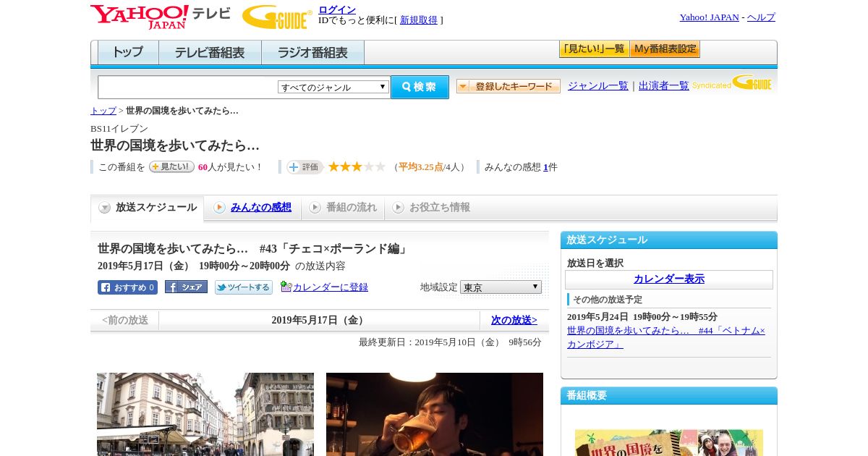This screenshot has width=868, height=456.
Task: Select the トップ navigation tab
Action: (x=128, y=53)
